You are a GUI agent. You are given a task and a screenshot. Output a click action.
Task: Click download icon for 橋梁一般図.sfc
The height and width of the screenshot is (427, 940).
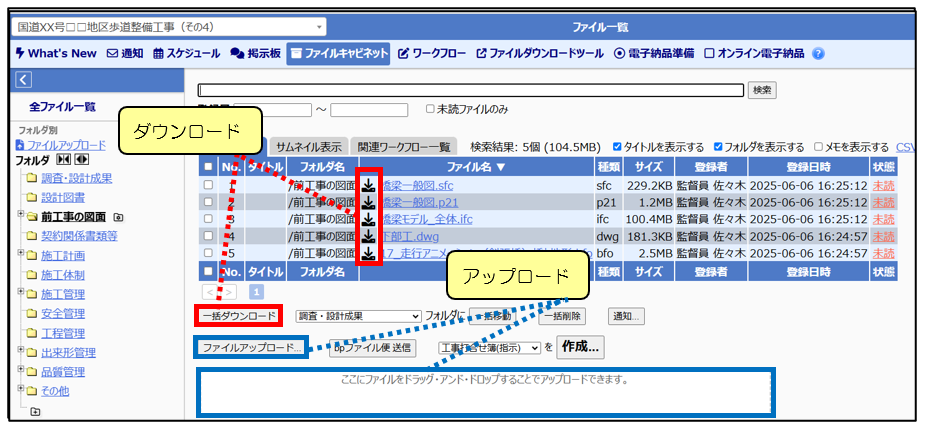pos(368,185)
